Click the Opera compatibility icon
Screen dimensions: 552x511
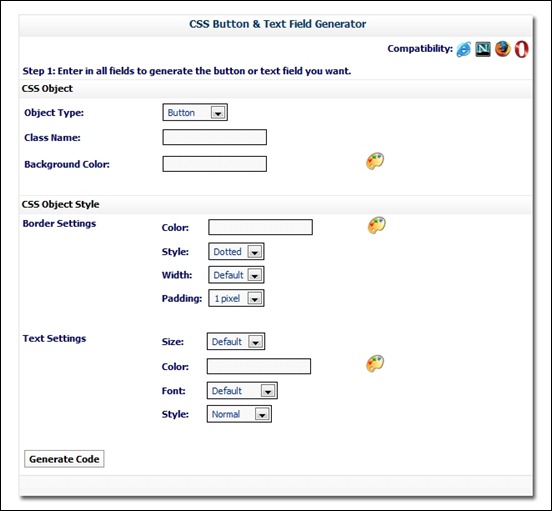point(521,49)
